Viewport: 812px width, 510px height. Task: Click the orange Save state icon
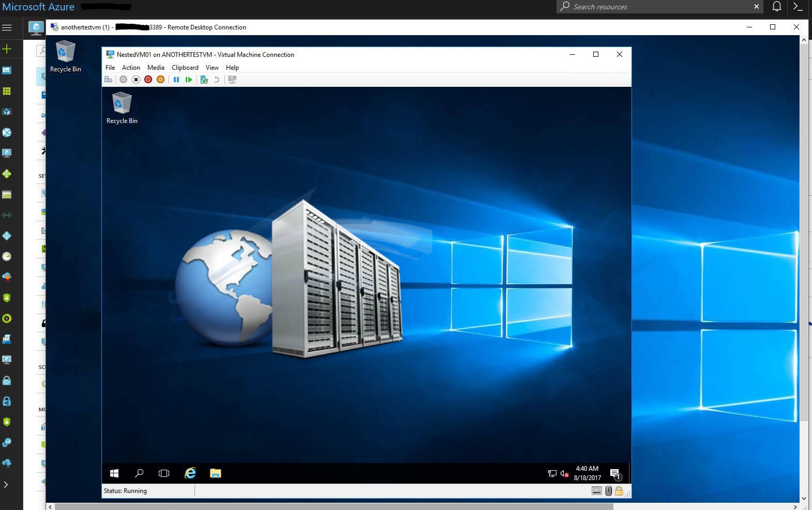coord(160,80)
